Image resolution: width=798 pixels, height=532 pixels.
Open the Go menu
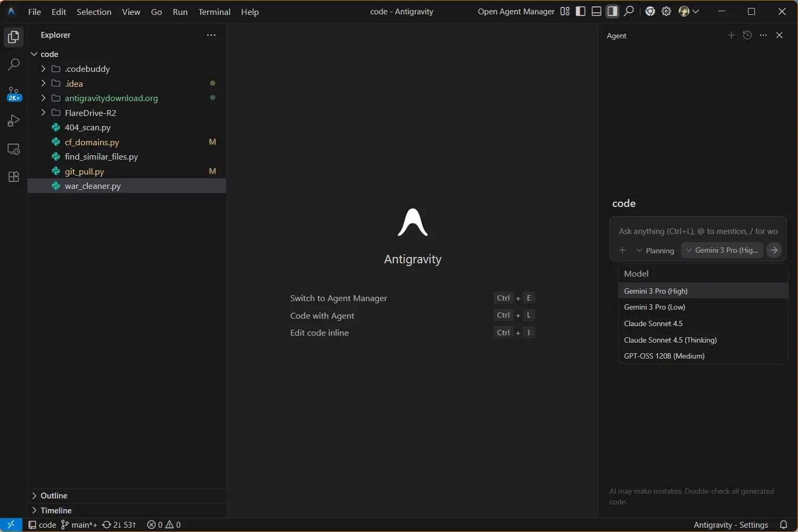[157, 12]
